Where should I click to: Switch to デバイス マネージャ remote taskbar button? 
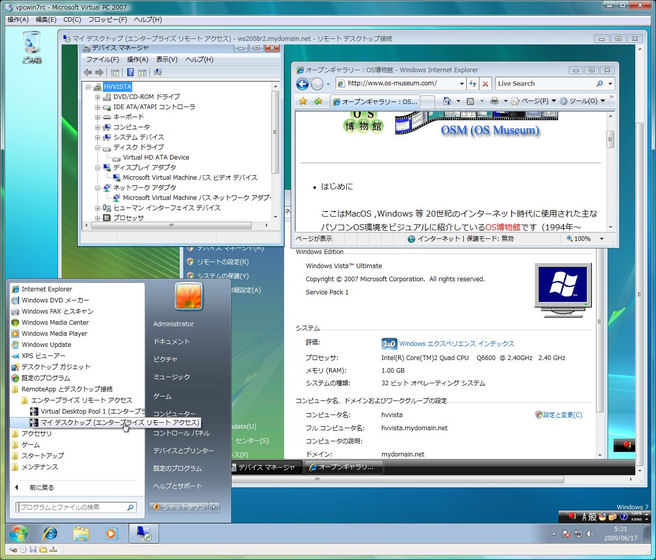pos(266,467)
